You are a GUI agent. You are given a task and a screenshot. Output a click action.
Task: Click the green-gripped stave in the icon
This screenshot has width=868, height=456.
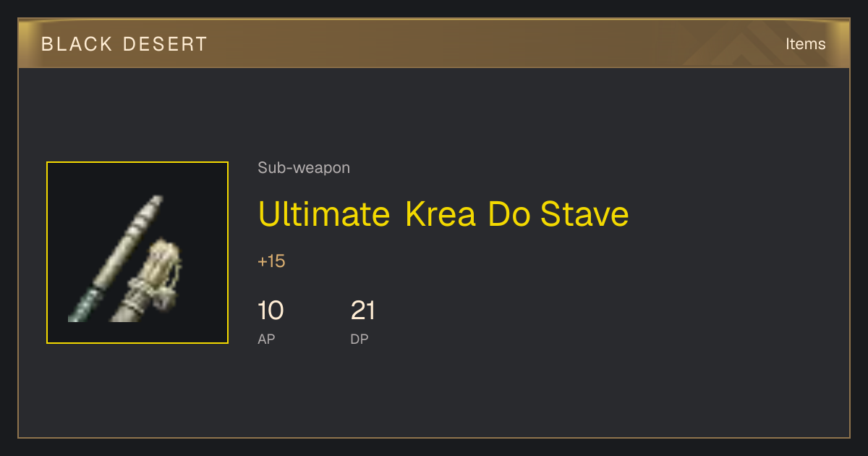pos(116,259)
